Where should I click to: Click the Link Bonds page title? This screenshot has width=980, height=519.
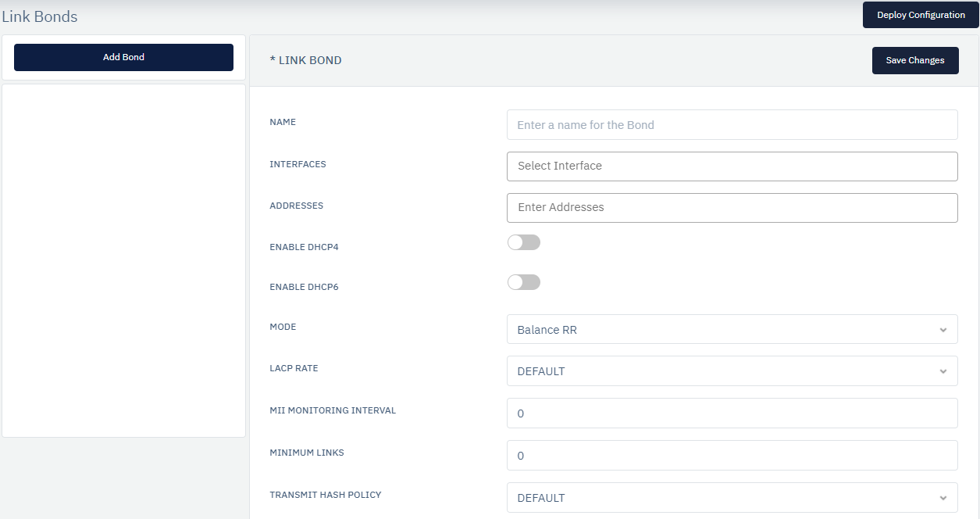[40, 16]
